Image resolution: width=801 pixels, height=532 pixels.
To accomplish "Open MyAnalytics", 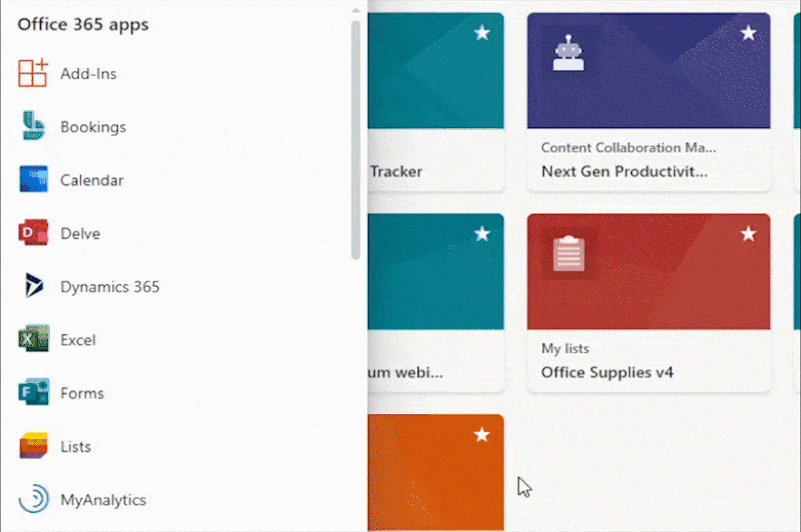I will pyautogui.click(x=103, y=499).
